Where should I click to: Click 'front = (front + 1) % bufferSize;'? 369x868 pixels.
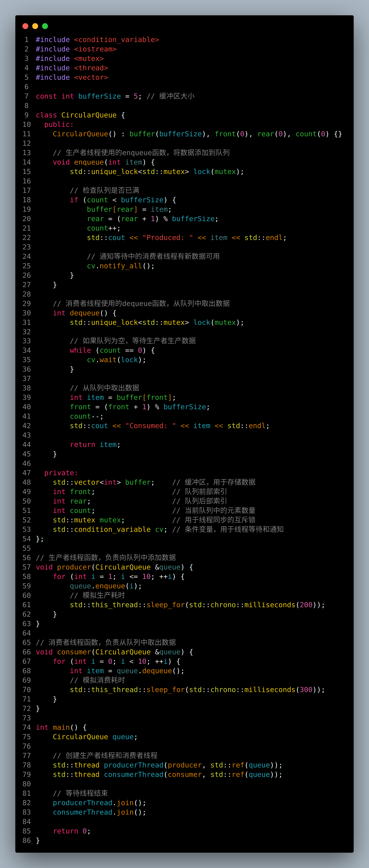(x=140, y=407)
